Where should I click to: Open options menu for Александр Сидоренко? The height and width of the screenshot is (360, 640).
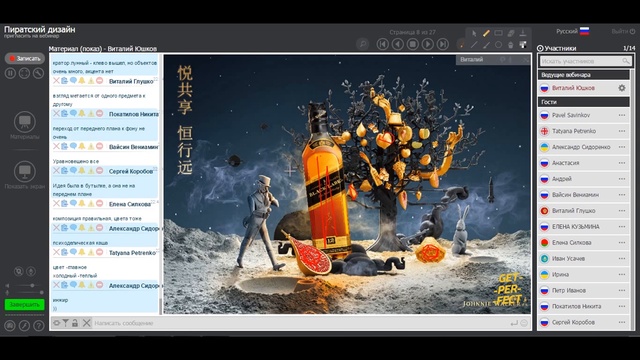(x=622, y=147)
